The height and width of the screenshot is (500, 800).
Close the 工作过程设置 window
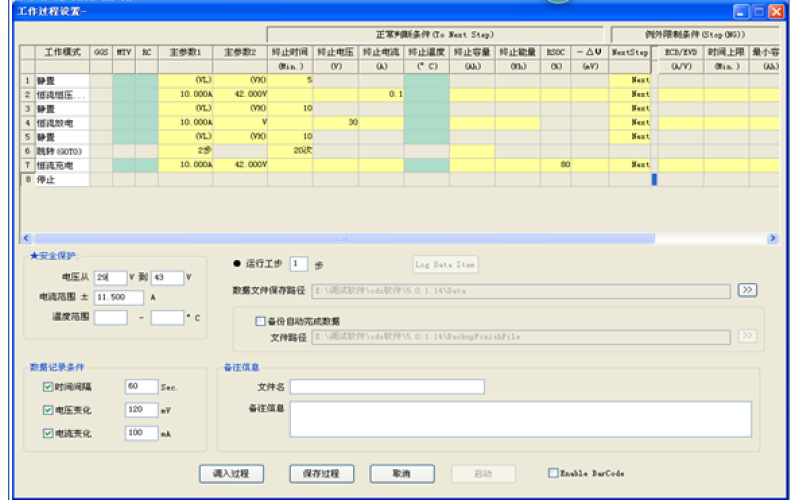776,11
